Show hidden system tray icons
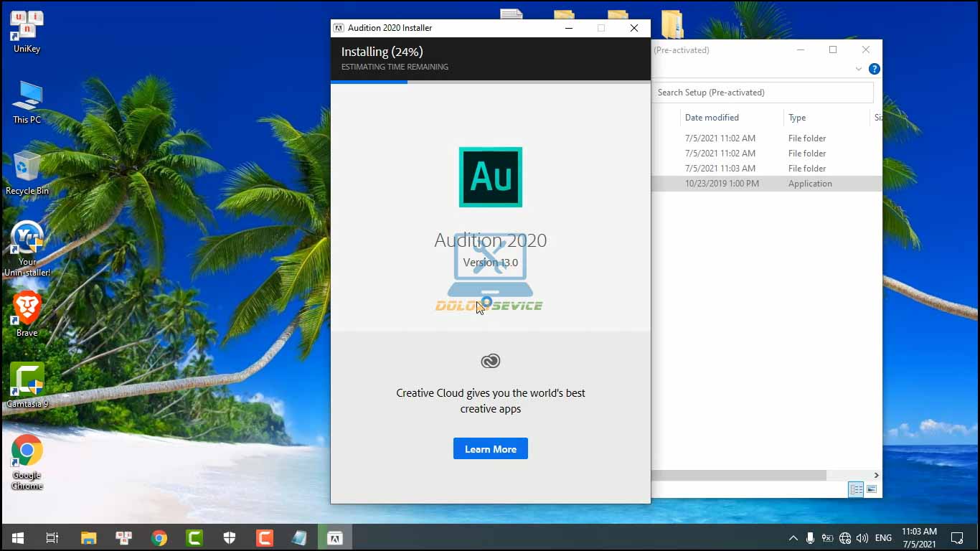Viewport: 980px width, 551px height. pyautogui.click(x=793, y=538)
